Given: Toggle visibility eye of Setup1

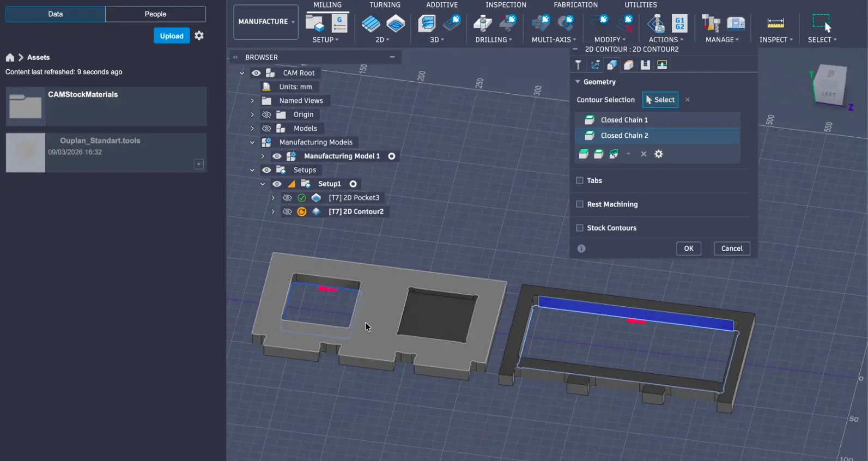Looking at the screenshot, I should 277,184.
